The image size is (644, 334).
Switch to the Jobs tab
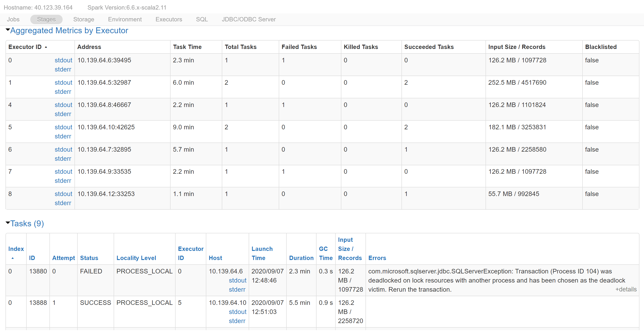(x=13, y=19)
